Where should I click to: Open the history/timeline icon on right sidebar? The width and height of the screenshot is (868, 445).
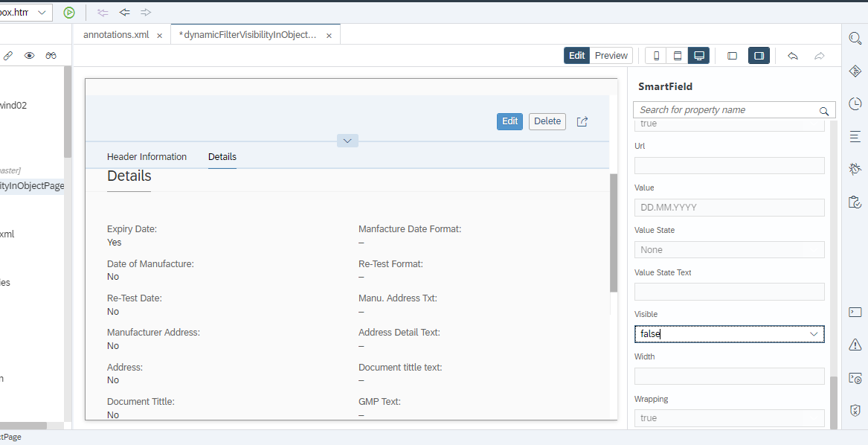(855, 103)
